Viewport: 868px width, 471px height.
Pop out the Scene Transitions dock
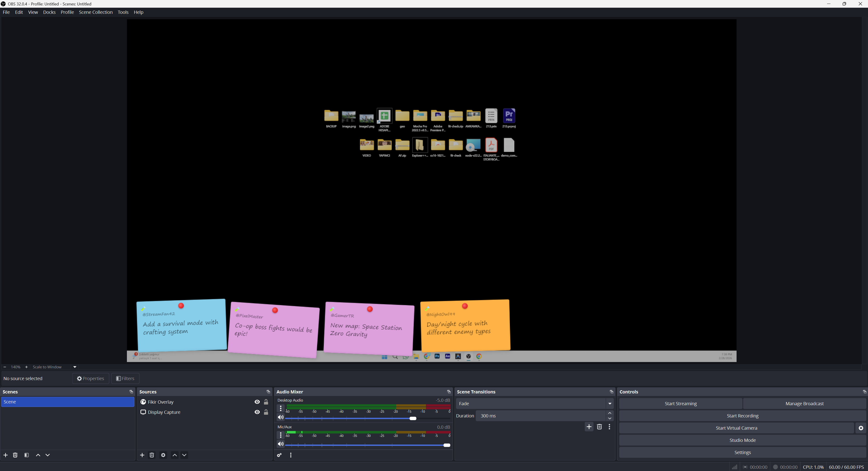611,392
